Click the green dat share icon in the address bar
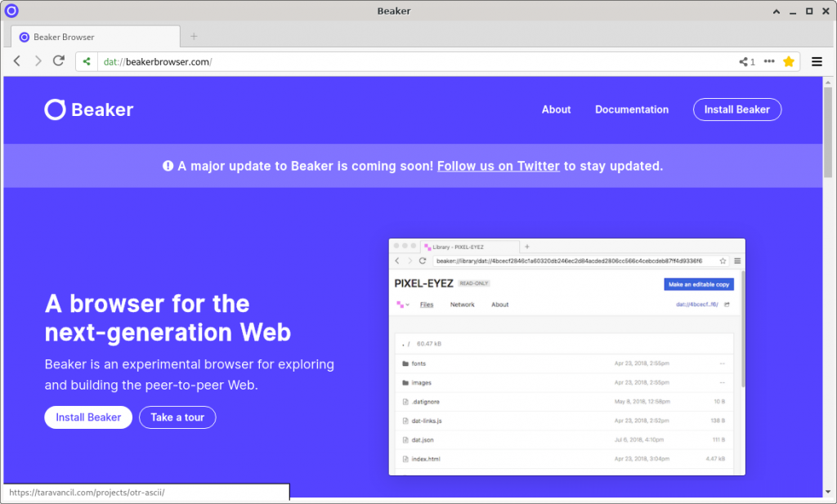Screen dimensions: 837x504 87,60
